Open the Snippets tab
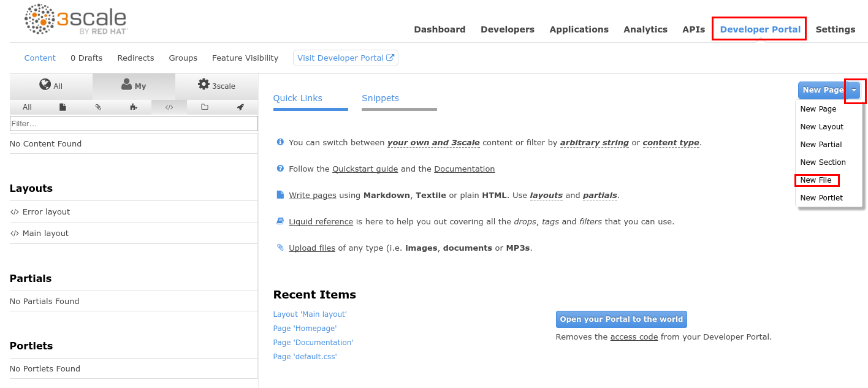 (380, 98)
